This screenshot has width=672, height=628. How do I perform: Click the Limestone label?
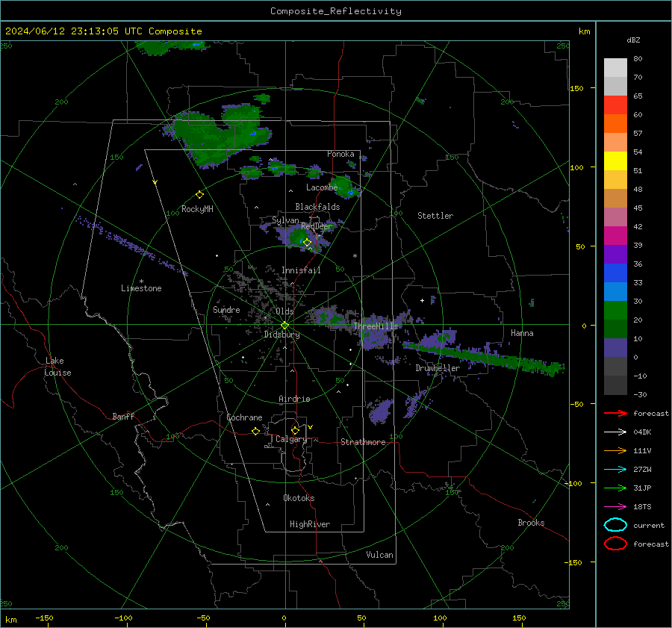click(141, 288)
